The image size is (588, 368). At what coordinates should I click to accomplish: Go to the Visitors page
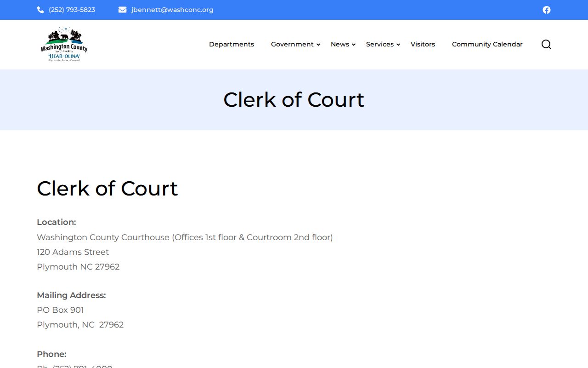423,44
